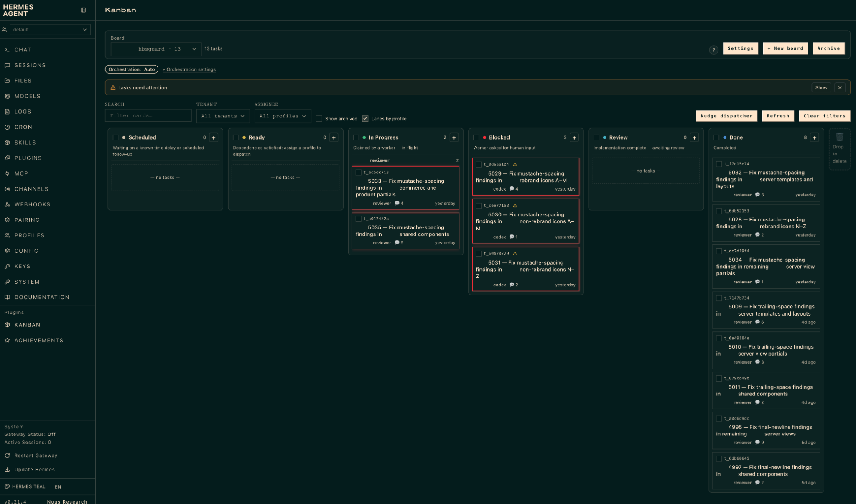This screenshot has height=504, width=856.
Task: Open card 4997 final-newline shared components
Action: 766,471
